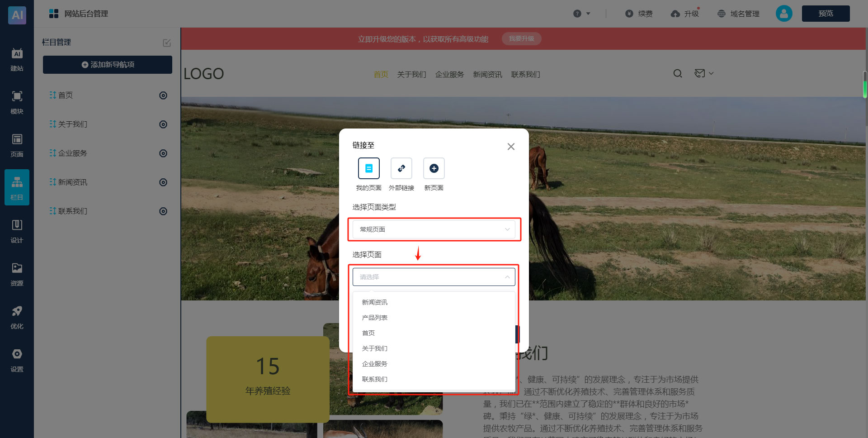868x438 pixels.
Task: Click 企业服务 in the site navigation
Action: pyautogui.click(x=450, y=74)
